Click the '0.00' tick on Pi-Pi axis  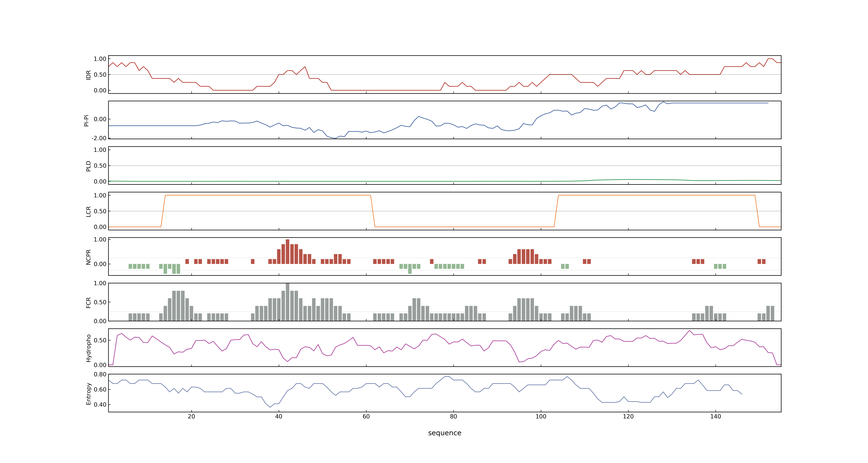[x=100, y=119]
